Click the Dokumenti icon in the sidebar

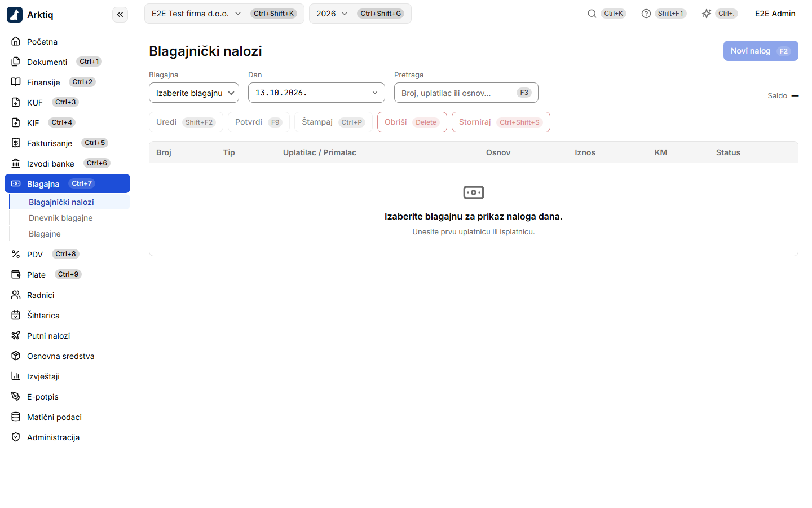click(16, 62)
